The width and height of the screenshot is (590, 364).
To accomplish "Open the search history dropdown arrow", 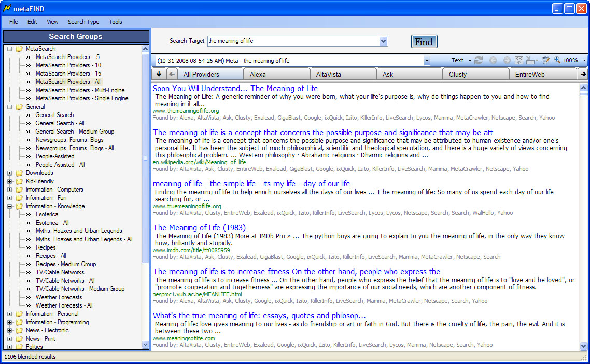I will (426, 61).
